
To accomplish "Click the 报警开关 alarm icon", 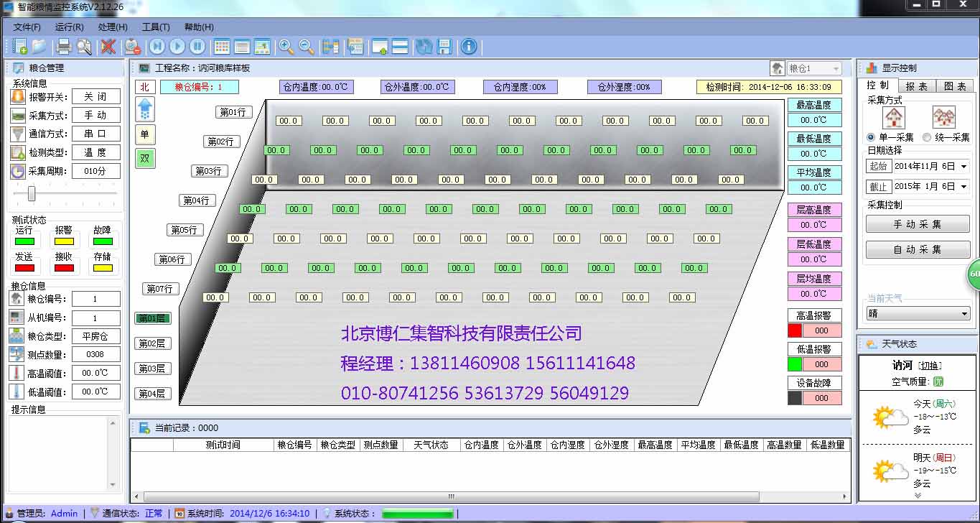I will (18, 96).
